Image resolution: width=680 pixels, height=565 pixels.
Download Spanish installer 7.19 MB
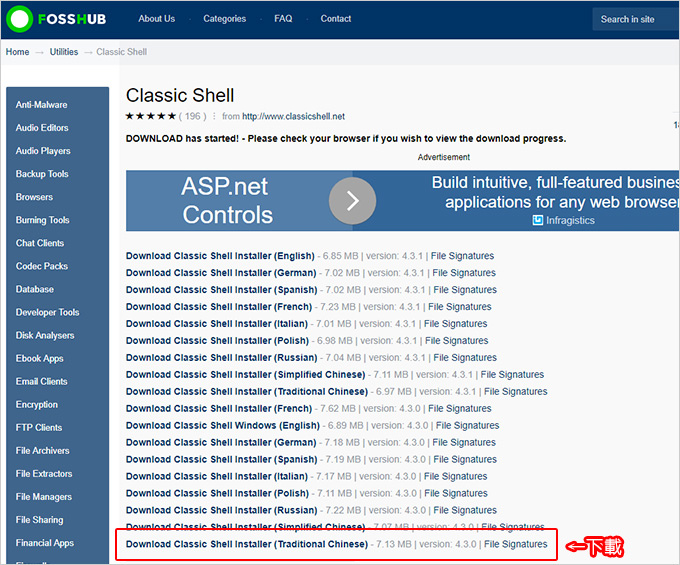222,459
